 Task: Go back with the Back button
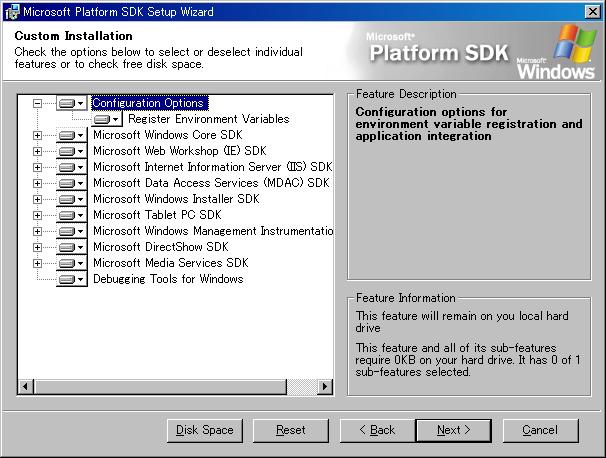pyautogui.click(x=377, y=430)
